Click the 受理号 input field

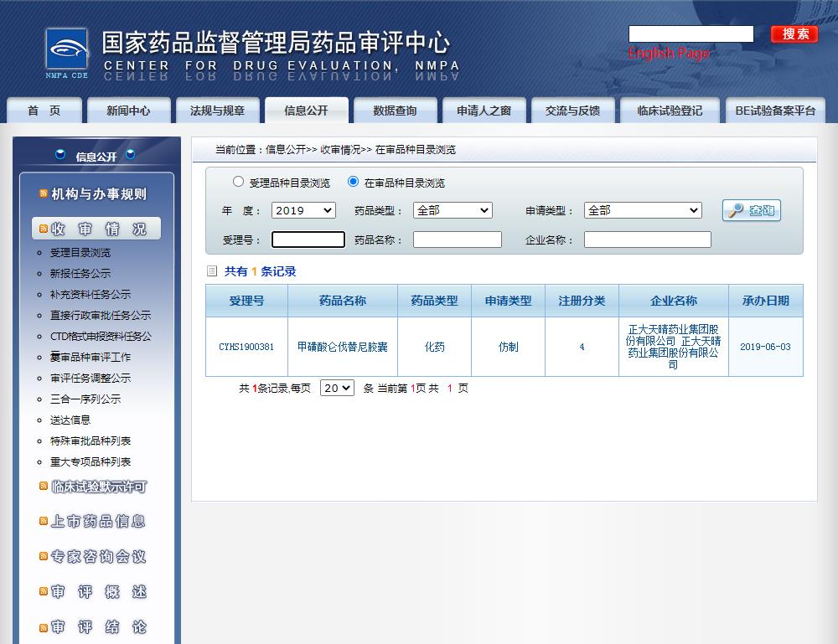pyautogui.click(x=308, y=240)
